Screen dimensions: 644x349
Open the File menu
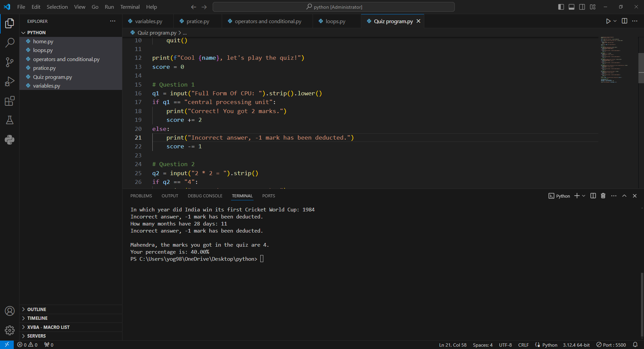[21, 7]
